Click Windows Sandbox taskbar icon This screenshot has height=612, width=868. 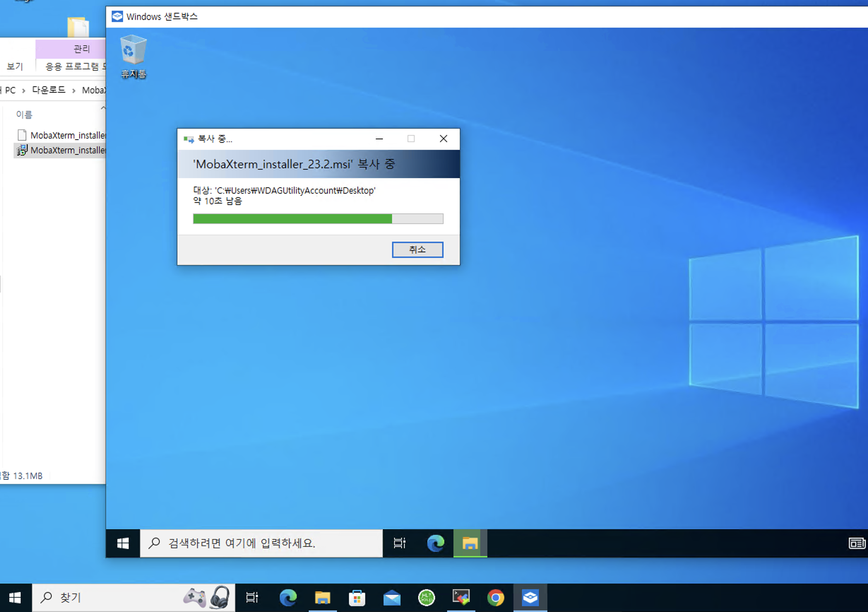(x=530, y=598)
